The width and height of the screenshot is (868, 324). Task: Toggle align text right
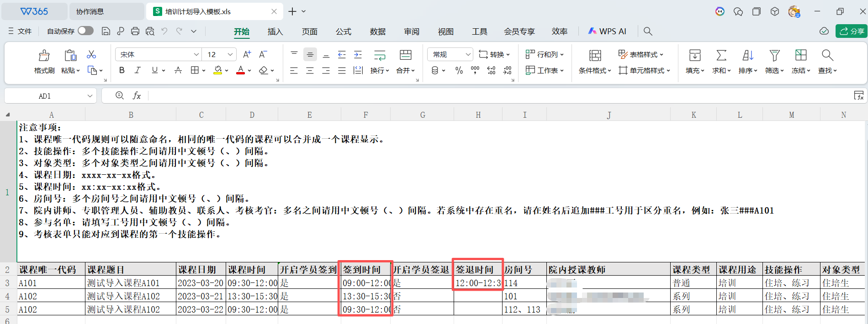(x=326, y=70)
